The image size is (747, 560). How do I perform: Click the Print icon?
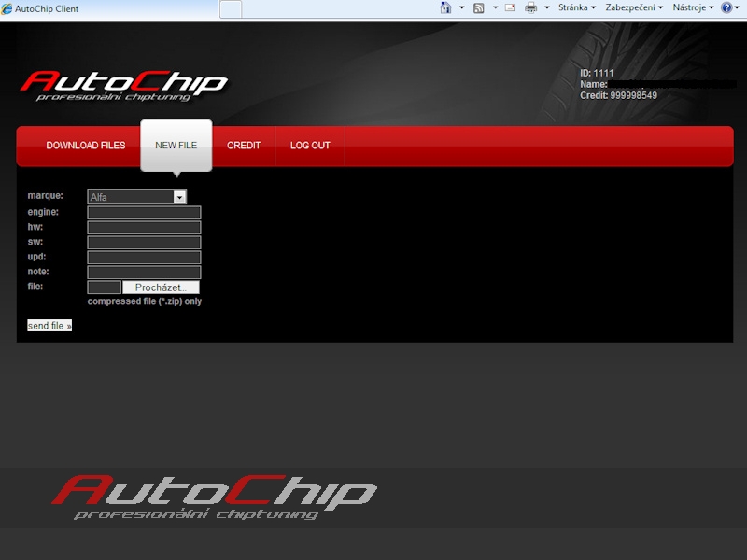click(x=531, y=7)
